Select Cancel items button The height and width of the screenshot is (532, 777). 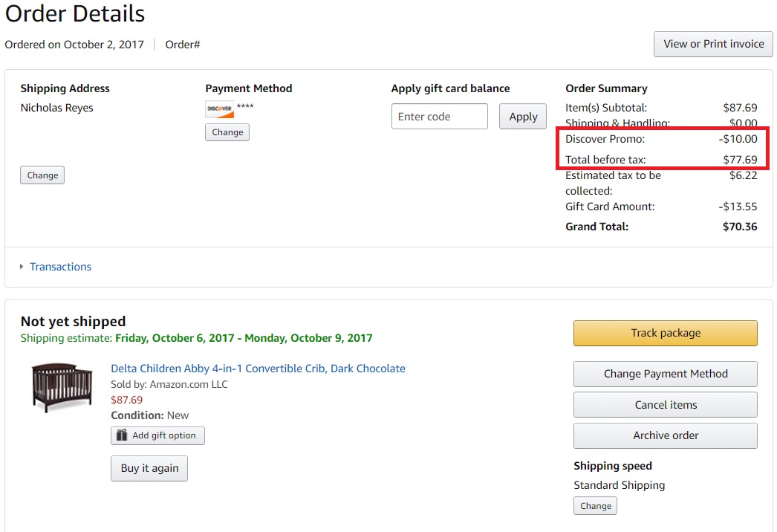pyautogui.click(x=666, y=405)
